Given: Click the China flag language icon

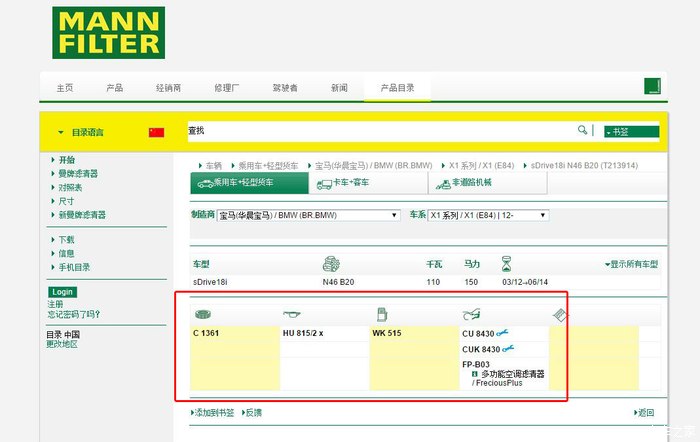Looking at the screenshot, I should click(x=156, y=132).
